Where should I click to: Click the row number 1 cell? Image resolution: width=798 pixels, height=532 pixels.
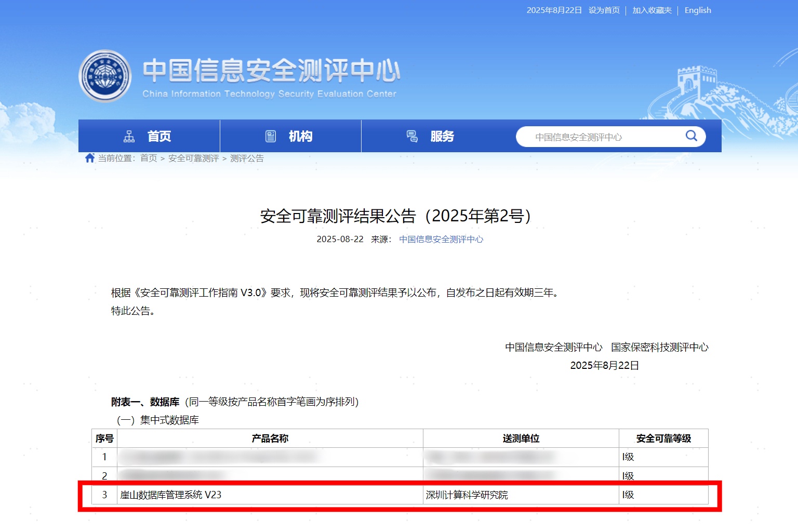[x=104, y=457]
